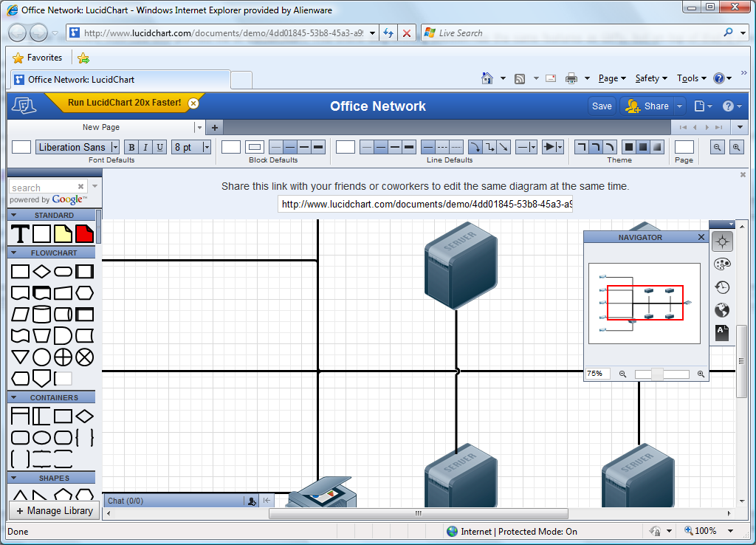Screen dimensions: 756x545
Task: Pick the circle with X flowchart shape
Action: [x=84, y=357]
